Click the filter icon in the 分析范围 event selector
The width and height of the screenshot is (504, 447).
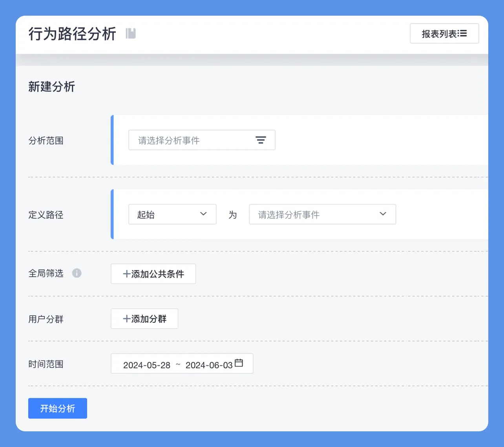(x=261, y=140)
